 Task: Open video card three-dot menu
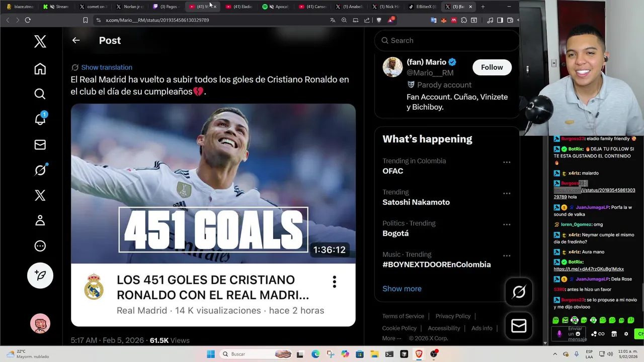coord(334,282)
